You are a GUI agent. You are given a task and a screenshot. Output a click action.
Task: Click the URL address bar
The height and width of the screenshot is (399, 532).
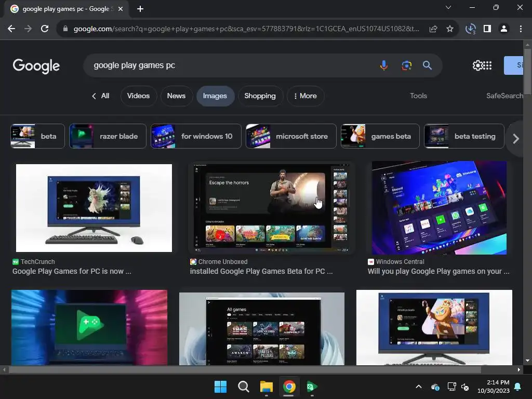point(246,29)
